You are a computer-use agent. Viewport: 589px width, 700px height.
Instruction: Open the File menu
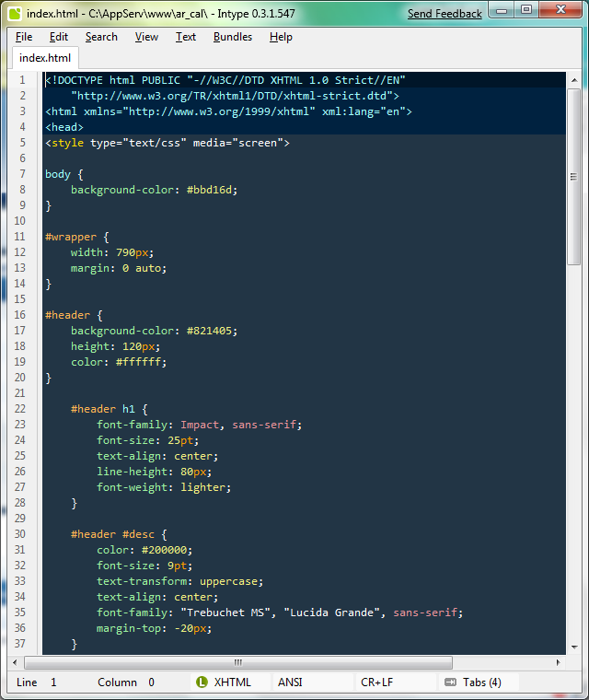pos(24,37)
